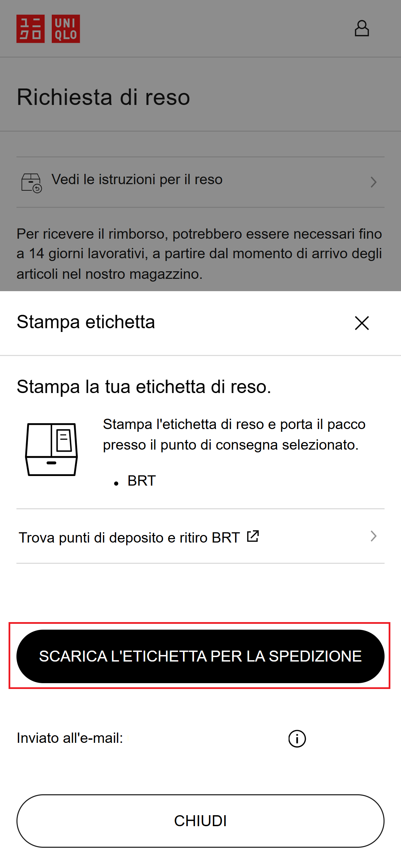The image size is (401, 868).
Task: Expand the return instructions chevron
Action: 374,182
